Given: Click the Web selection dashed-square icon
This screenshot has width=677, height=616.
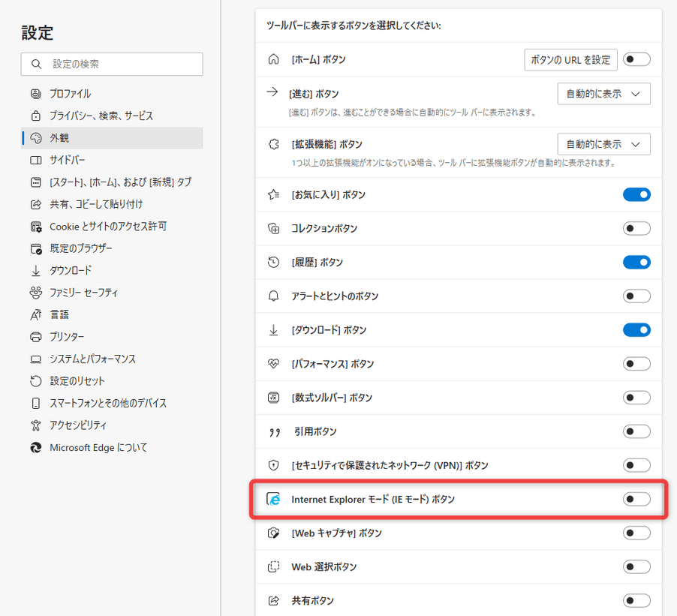Looking at the screenshot, I should [273, 566].
